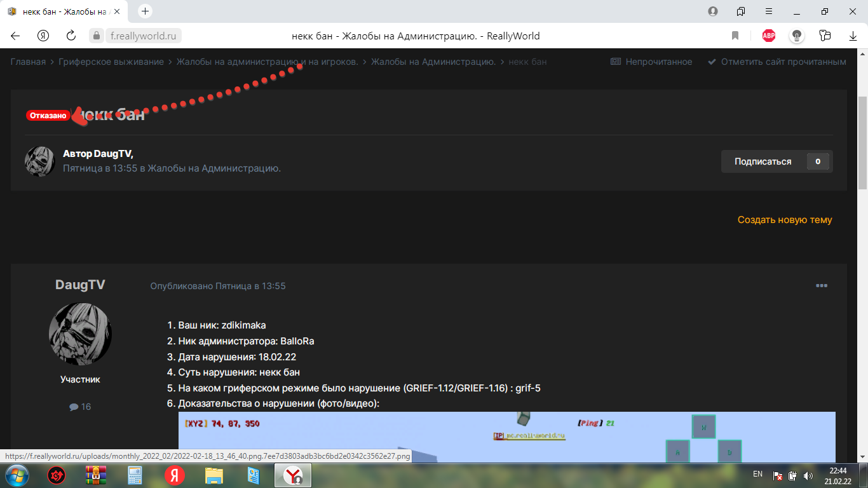Click the red "Отказано" tag
The height and width of the screenshot is (488, 868).
click(x=48, y=116)
